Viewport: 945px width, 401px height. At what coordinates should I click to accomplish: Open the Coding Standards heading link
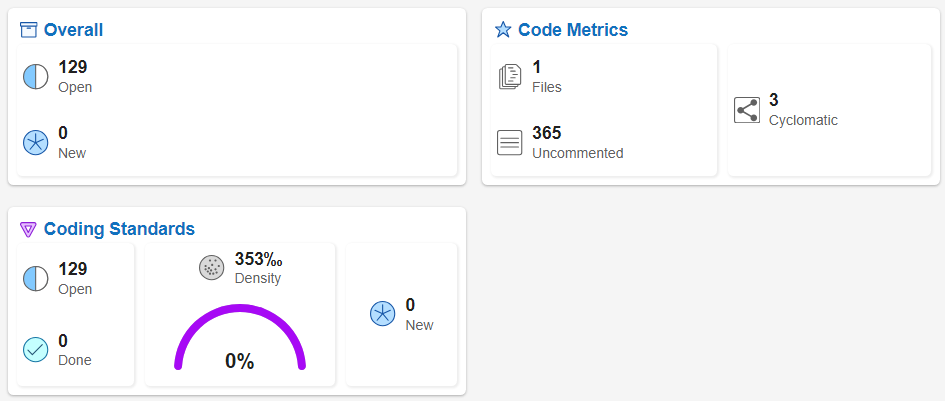[x=119, y=229]
